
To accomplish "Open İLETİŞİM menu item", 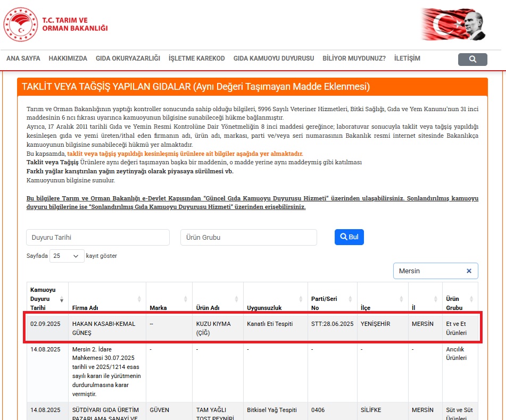I will pos(407,58).
